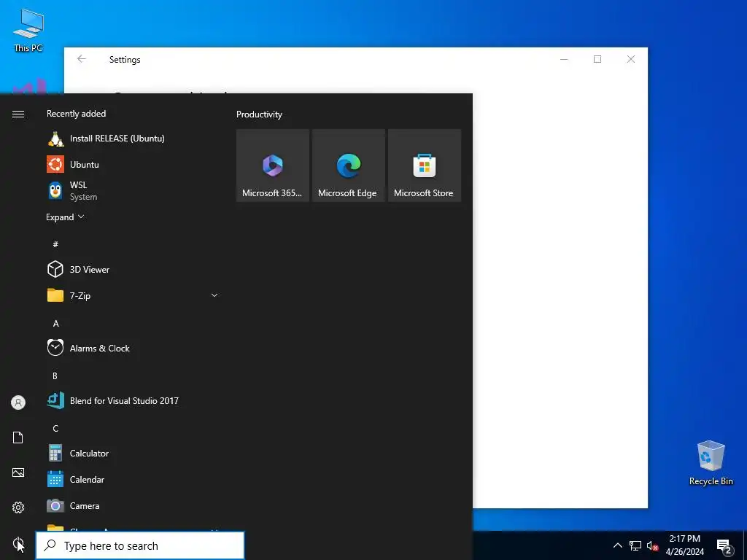Open Pictures icon in Start sidebar
The height and width of the screenshot is (560, 747).
[x=18, y=472]
